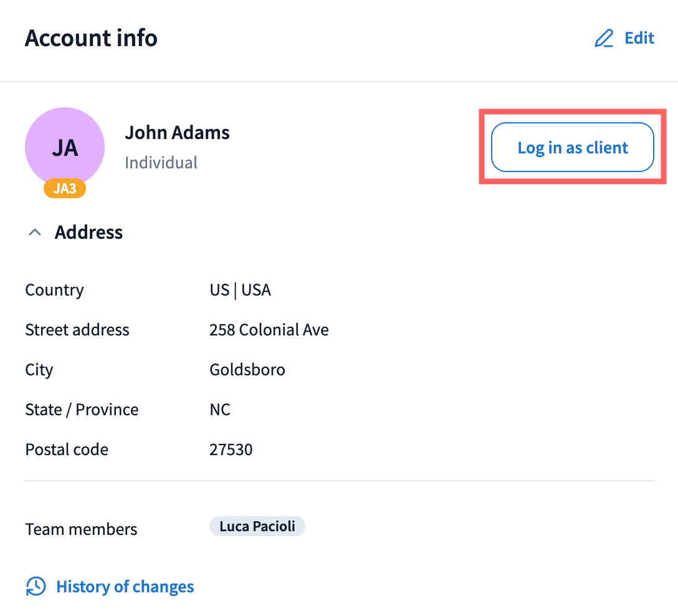Click the Account info heading
The image size is (678, 616).
(91, 38)
